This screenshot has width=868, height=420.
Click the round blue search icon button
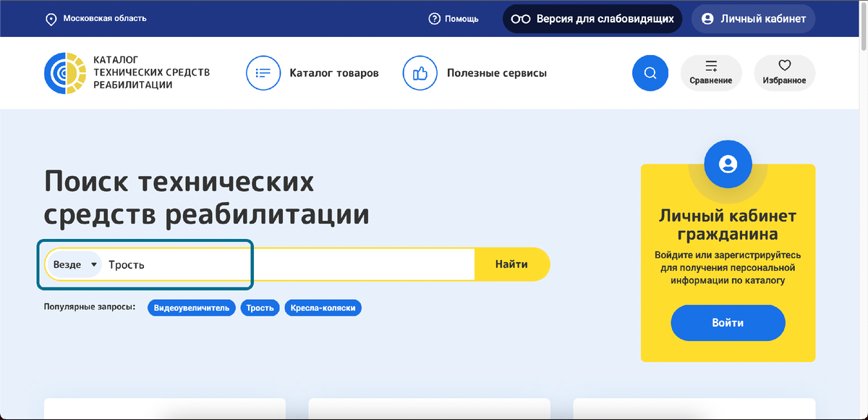point(650,73)
